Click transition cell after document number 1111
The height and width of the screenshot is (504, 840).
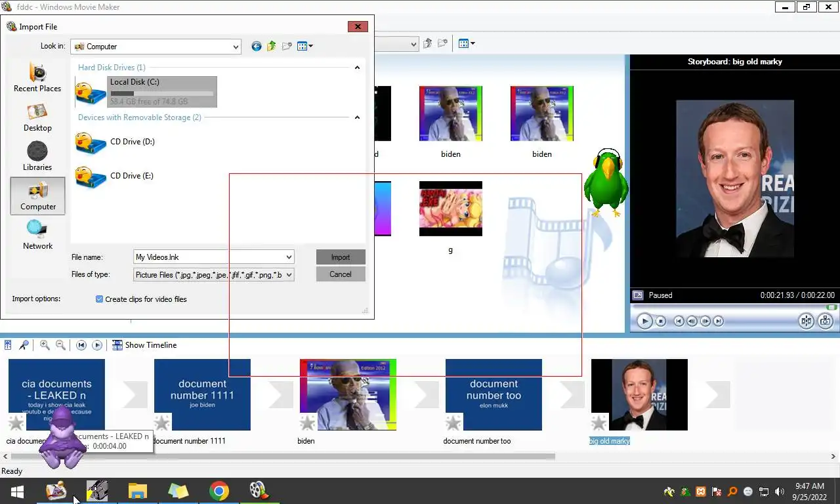281,394
